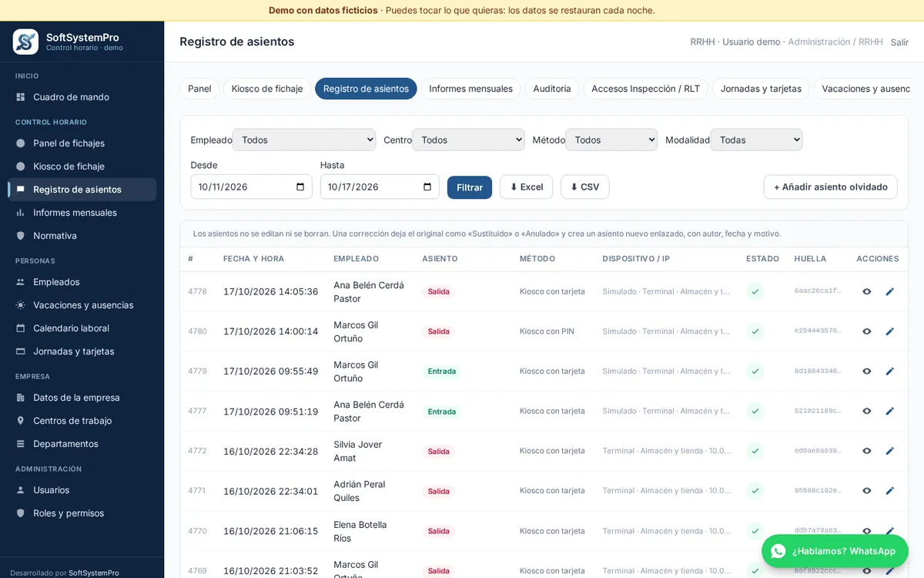Open Datos de la empresa
924x578 pixels.
(x=82, y=398)
